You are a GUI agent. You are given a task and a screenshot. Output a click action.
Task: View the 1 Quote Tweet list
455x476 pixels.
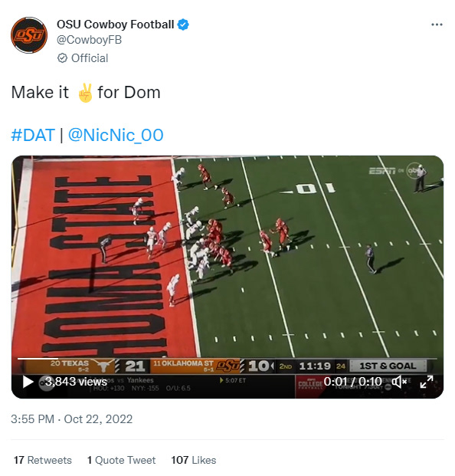point(121,460)
